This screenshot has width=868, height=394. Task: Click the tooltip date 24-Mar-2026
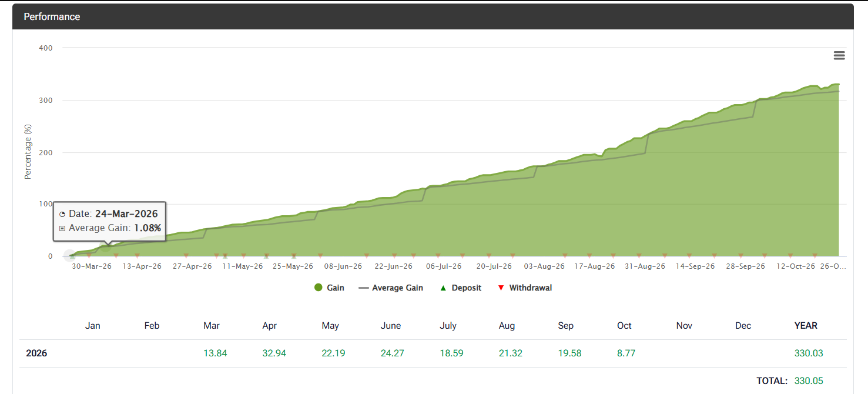(126, 214)
